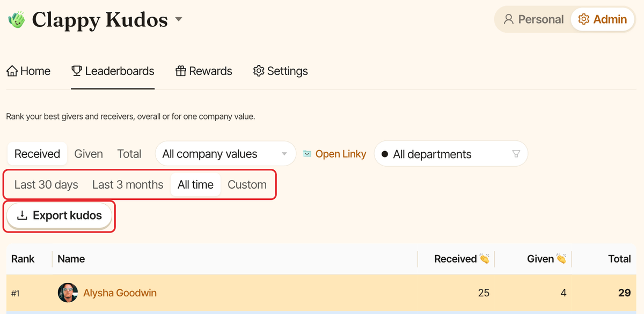
Task: Click Alysha Goodwin's total value 29
Action: click(624, 293)
